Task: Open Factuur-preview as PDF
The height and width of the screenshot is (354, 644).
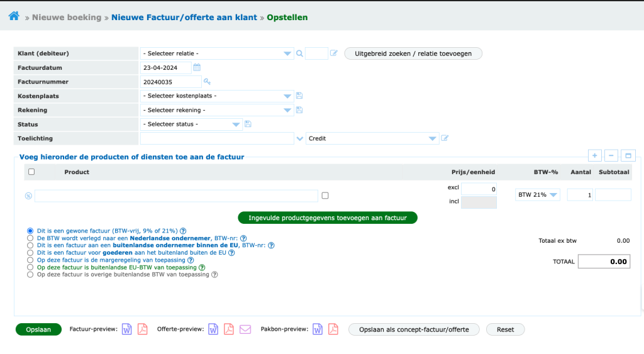Action: (x=143, y=329)
